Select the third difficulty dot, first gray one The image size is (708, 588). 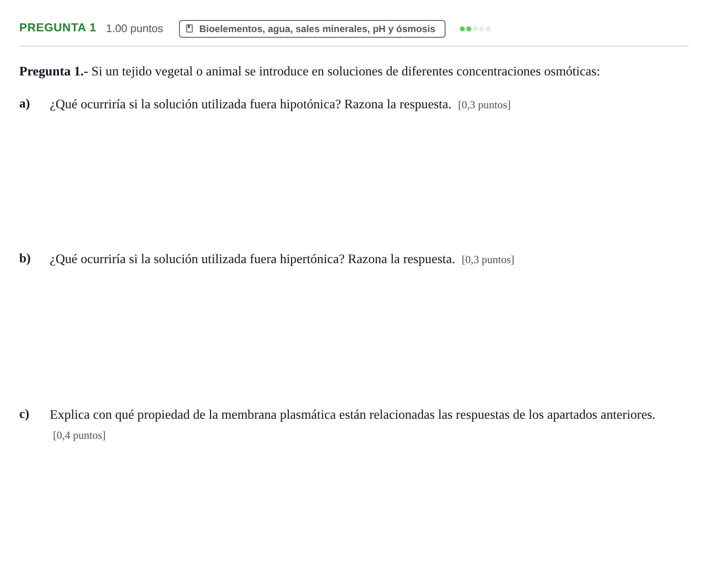pyautogui.click(x=475, y=29)
